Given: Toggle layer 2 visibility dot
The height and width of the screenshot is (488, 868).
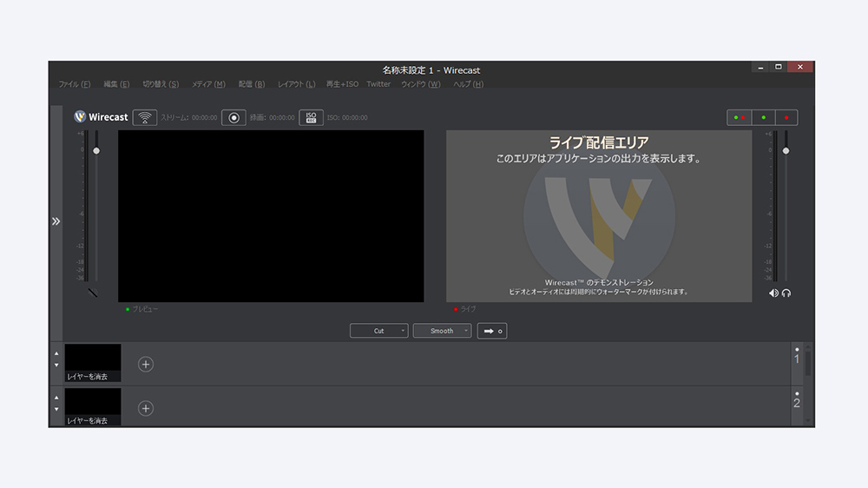Looking at the screenshot, I should (797, 394).
